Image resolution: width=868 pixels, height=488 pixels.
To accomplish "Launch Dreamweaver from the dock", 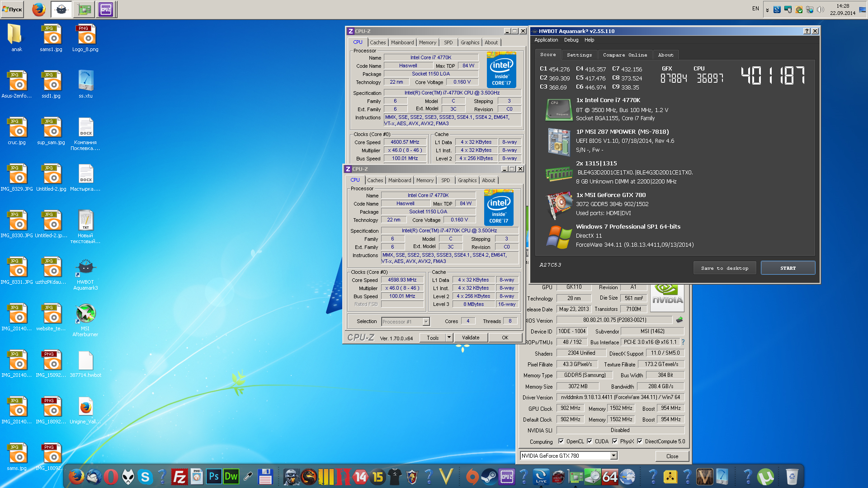I will coord(231,476).
